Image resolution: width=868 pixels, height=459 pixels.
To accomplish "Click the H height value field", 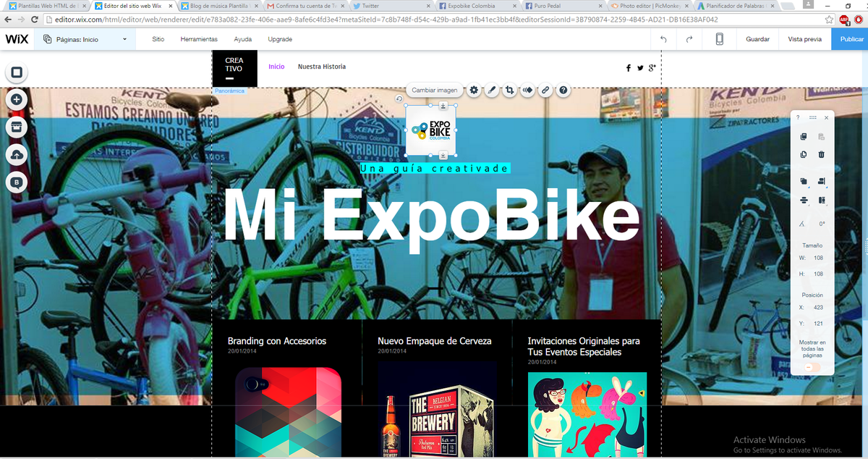I will pyautogui.click(x=819, y=274).
